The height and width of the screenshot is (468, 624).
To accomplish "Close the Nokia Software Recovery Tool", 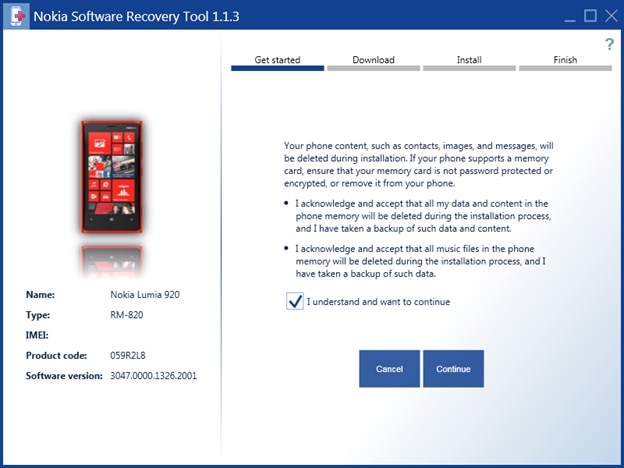I will click(x=610, y=15).
